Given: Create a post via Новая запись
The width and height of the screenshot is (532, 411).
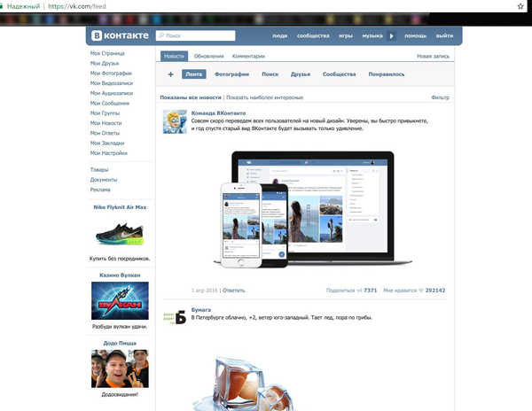Looking at the screenshot, I should click(433, 56).
